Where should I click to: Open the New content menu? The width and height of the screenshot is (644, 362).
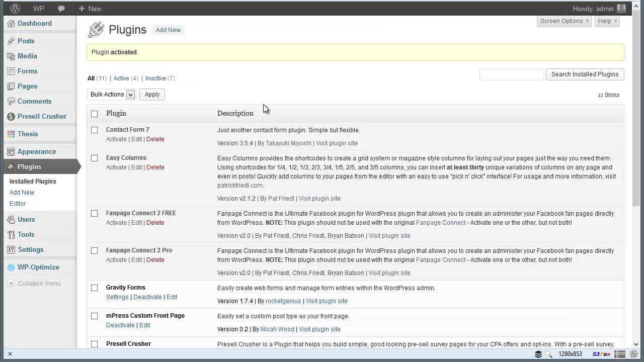(x=90, y=9)
